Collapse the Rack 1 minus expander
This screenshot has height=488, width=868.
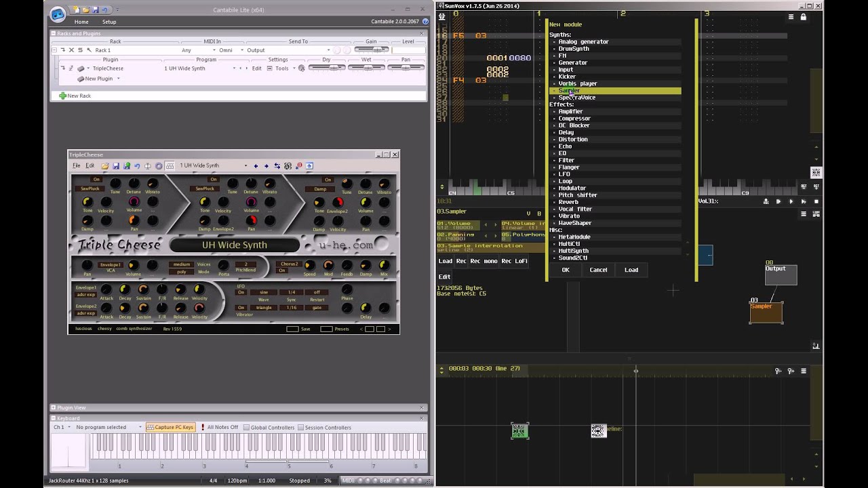(x=54, y=50)
